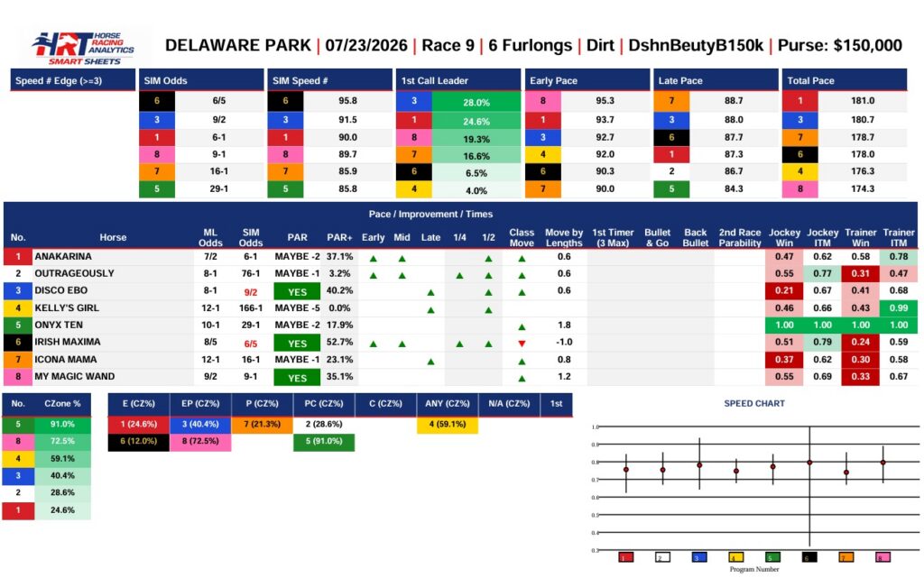Image resolution: width=924 pixels, height=587 pixels.
Task: Click 'Purse: $150,000' in the title
Action: click(840, 45)
